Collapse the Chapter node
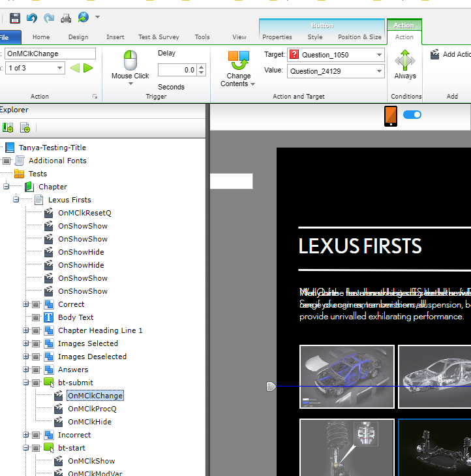Viewport: 471px width, 476px height. click(6, 186)
